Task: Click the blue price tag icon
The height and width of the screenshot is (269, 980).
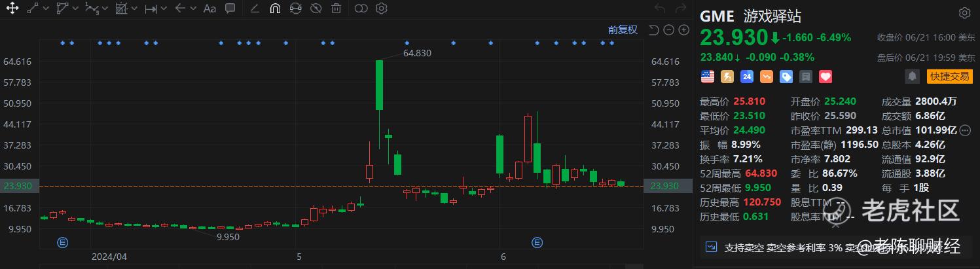Action: point(786,77)
